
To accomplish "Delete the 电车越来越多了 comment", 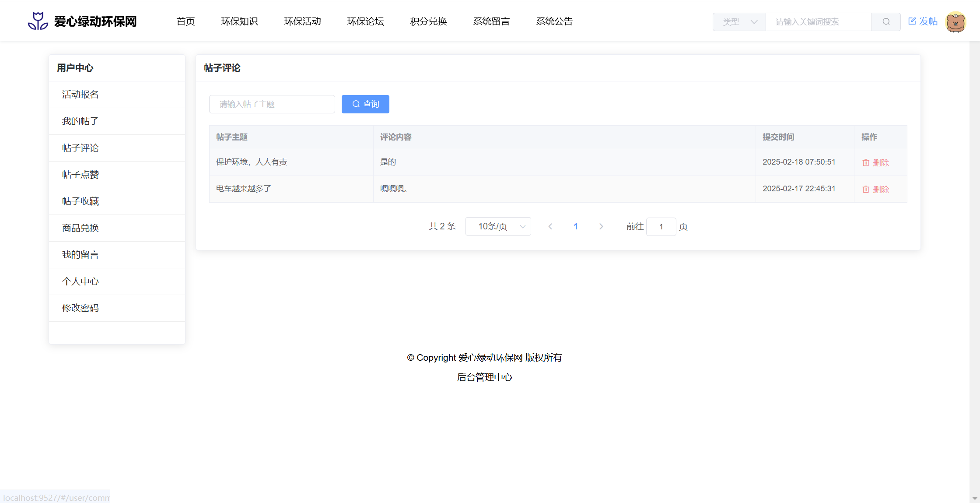I will (875, 189).
